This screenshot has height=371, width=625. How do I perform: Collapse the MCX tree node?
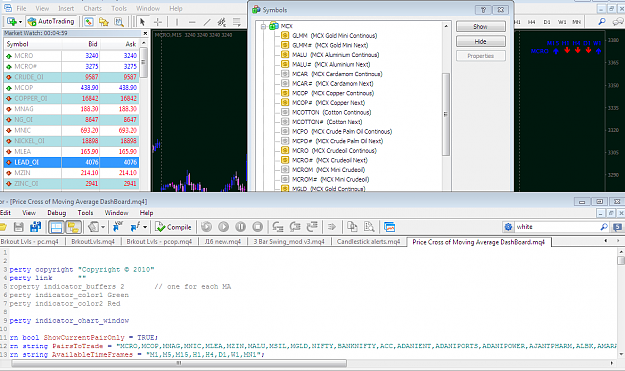tap(263, 26)
